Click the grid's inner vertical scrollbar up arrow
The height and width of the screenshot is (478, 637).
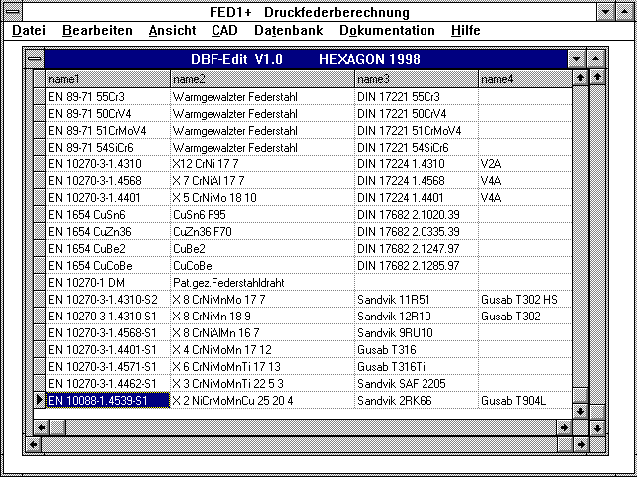[578, 77]
